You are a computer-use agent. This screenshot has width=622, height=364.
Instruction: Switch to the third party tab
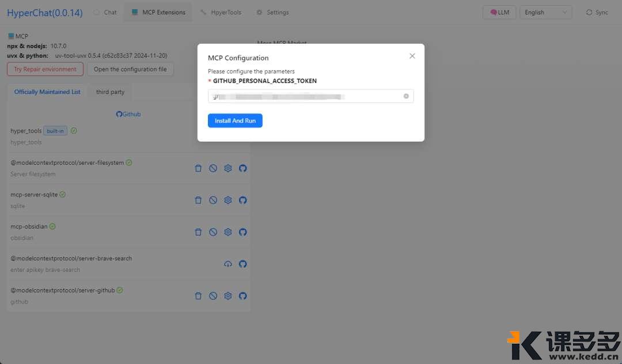tap(110, 92)
